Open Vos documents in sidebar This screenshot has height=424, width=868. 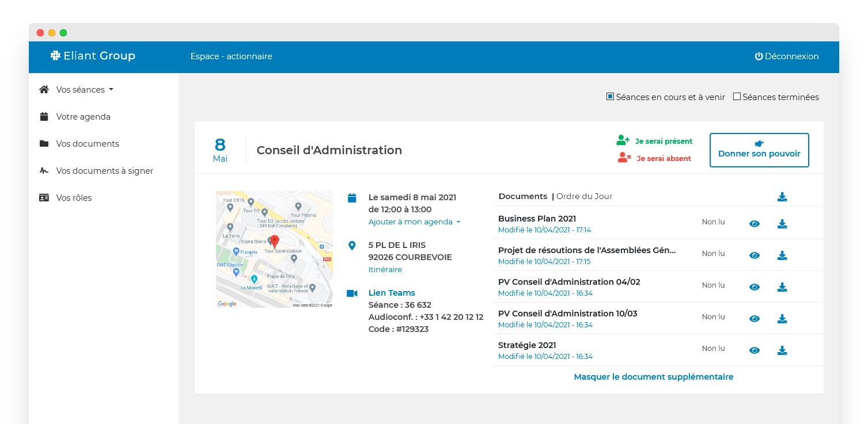pos(88,144)
